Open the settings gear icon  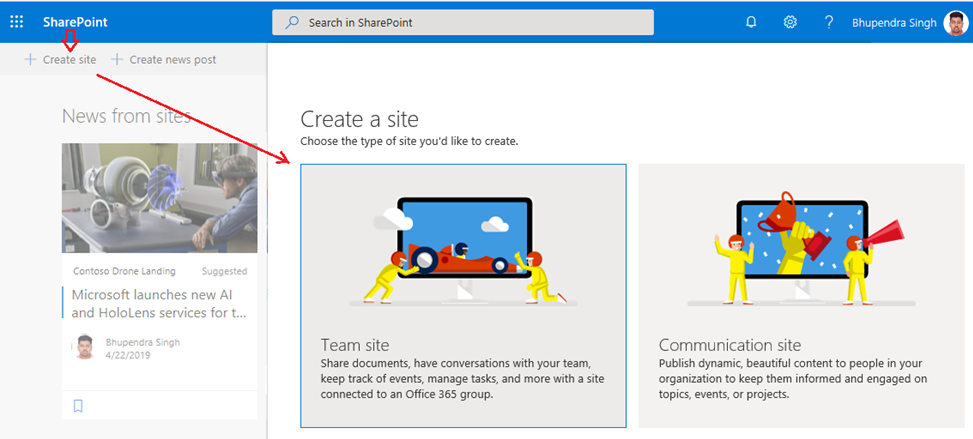tap(790, 22)
